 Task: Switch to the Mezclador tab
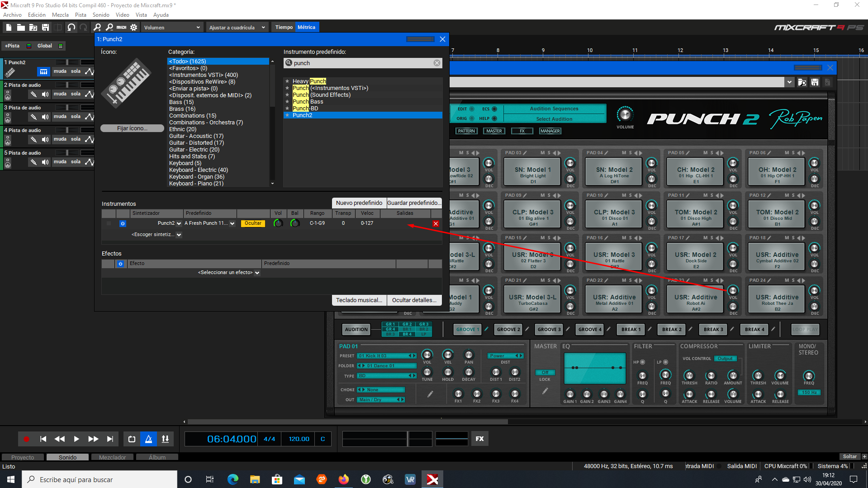click(112, 457)
